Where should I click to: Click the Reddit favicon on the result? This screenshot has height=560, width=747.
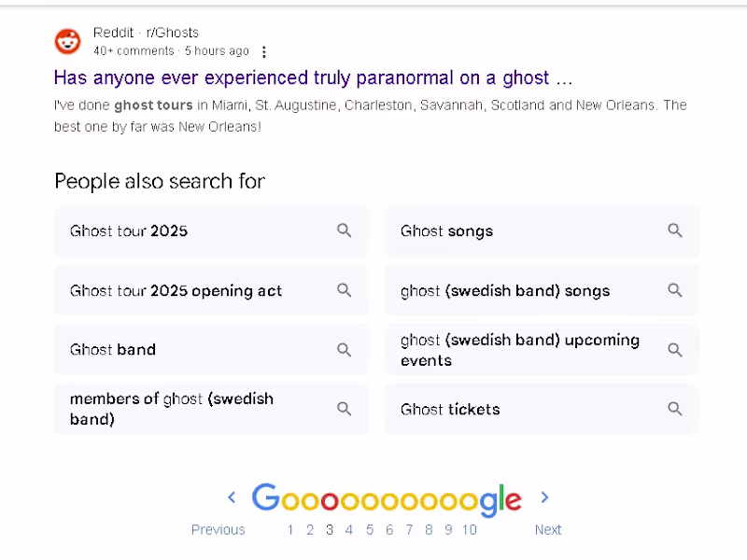[67, 41]
